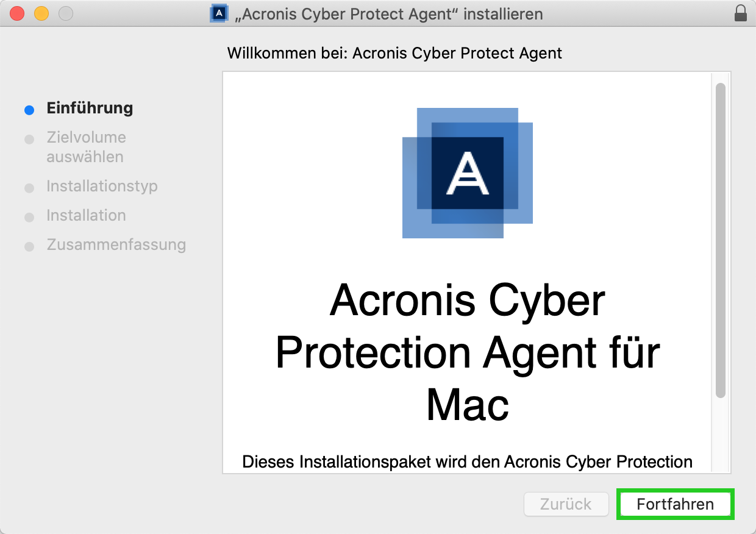Screen dimensions: 756x534
Task: Select the Zusammenfassung step
Action: (116, 245)
